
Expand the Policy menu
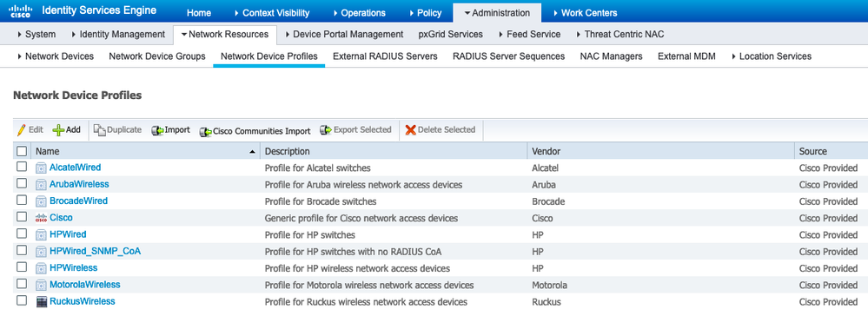click(x=425, y=13)
